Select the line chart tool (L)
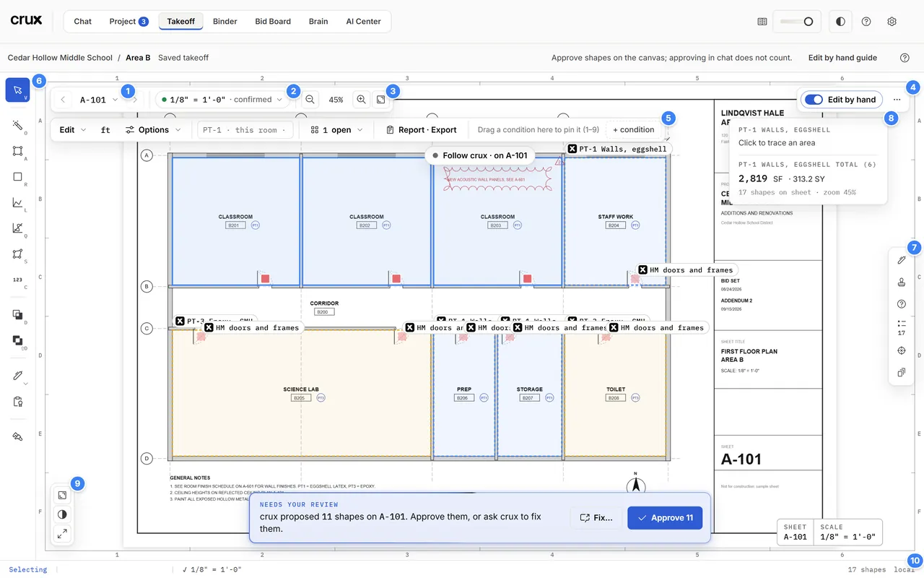The image size is (924, 578). click(17, 203)
